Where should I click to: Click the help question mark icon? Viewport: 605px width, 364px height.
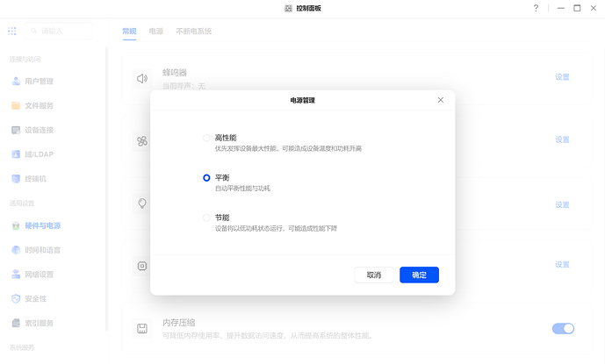click(x=536, y=8)
